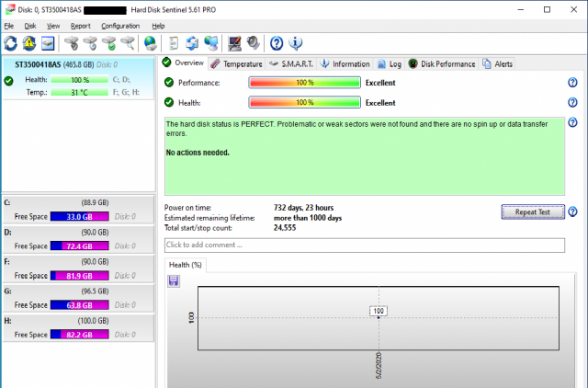The image size is (588, 388).
Task: Open the Report menu
Action: pyautogui.click(x=81, y=26)
